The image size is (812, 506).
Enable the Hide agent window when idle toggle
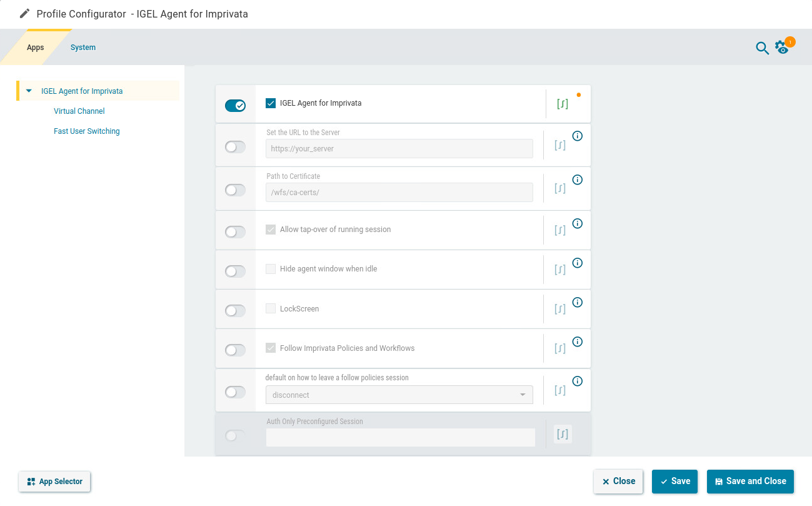(235, 271)
